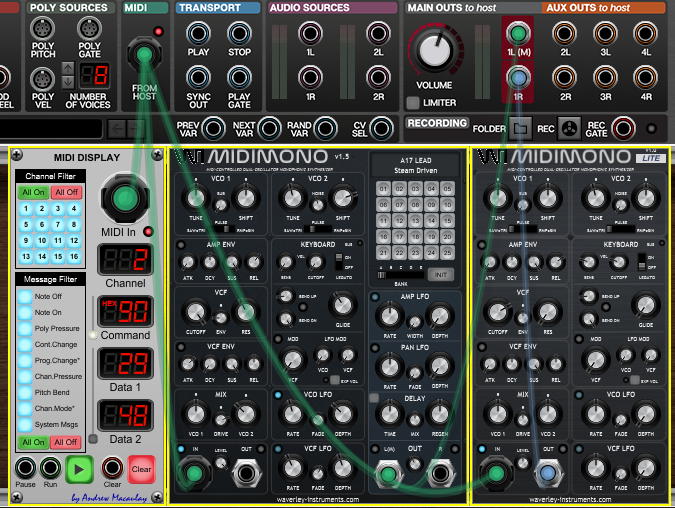Click the Main Outs 1R jack
Viewport: 675px width, 508px height.
click(x=518, y=78)
